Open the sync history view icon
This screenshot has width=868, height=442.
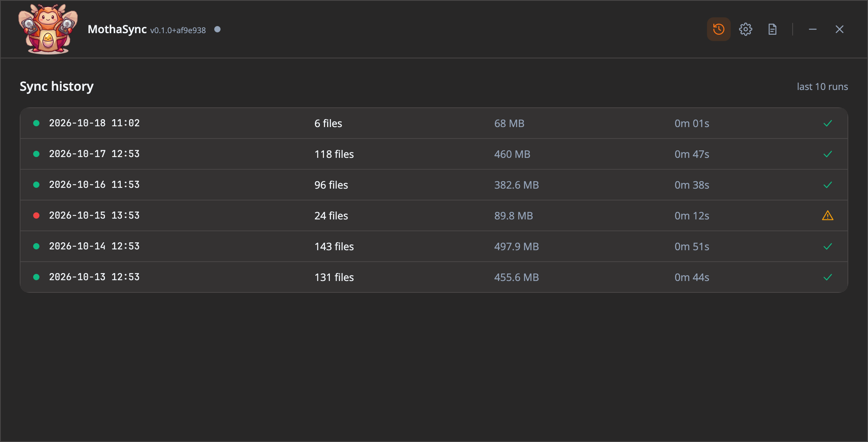pos(718,29)
